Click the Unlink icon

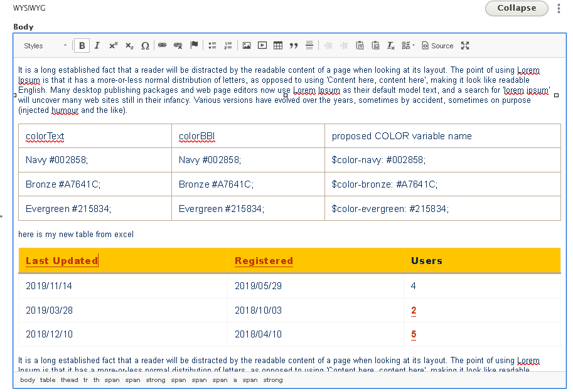point(178,45)
